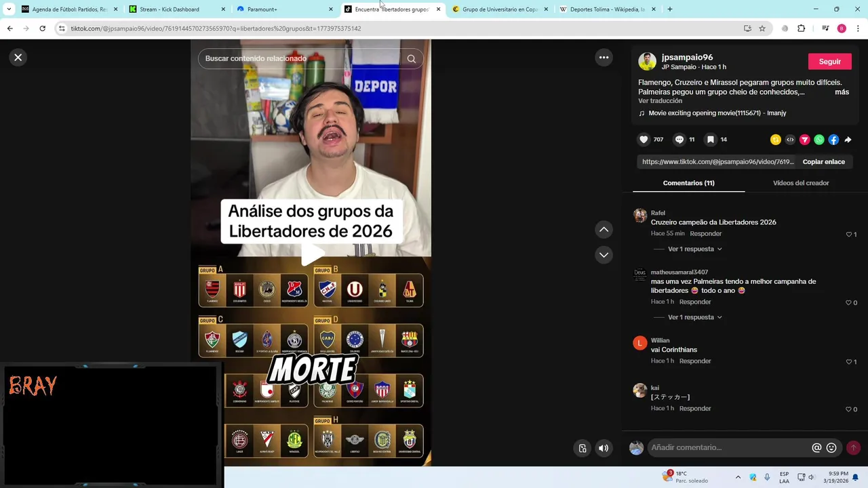Play the video with the center play button
This screenshot has height=488, width=868.
click(311, 254)
